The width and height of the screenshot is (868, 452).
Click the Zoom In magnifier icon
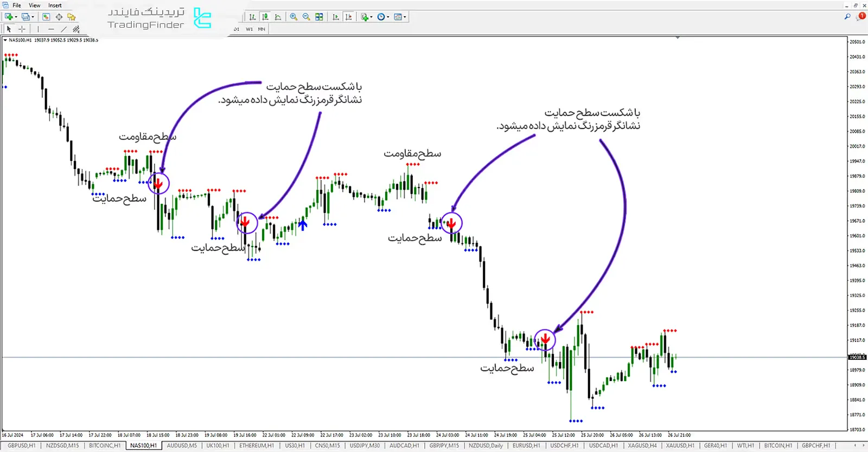[293, 17]
